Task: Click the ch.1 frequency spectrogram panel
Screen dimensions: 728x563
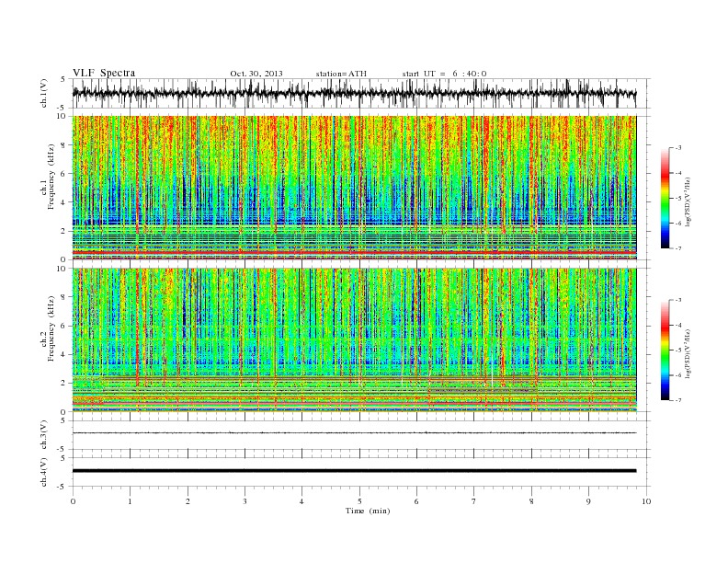Action: [355, 188]
